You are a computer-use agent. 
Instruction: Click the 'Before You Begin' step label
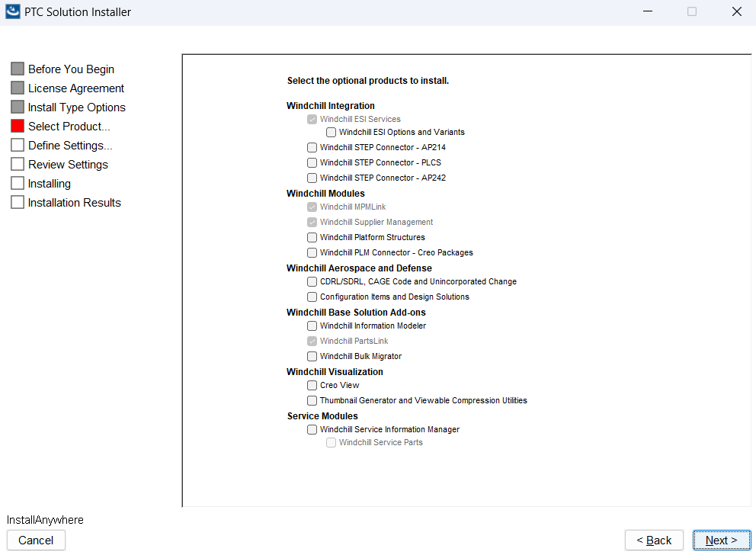[x=71, y=69]
